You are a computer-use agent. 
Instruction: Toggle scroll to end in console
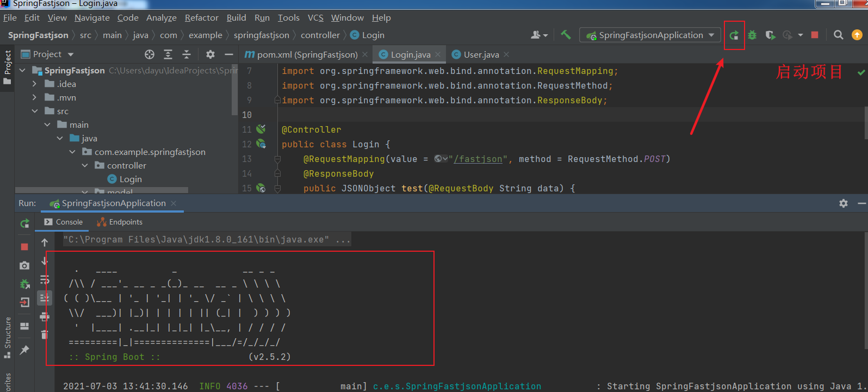coord(45,298)
